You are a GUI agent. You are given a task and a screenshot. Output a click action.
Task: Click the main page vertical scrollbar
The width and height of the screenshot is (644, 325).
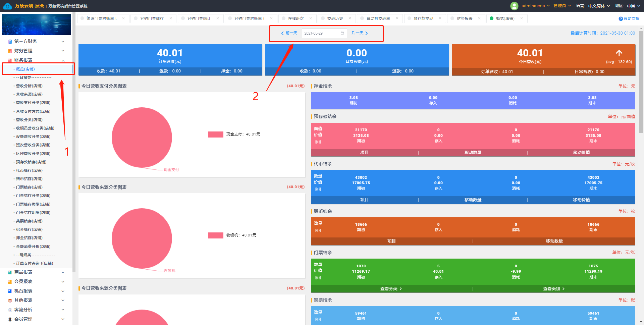click(x=641, y=82)
